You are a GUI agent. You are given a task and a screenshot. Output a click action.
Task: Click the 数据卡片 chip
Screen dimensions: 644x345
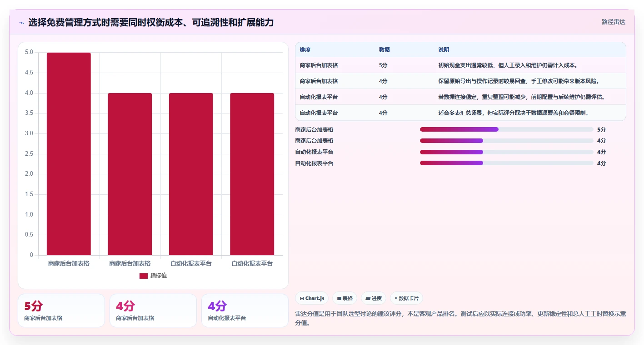click(407, 298)
